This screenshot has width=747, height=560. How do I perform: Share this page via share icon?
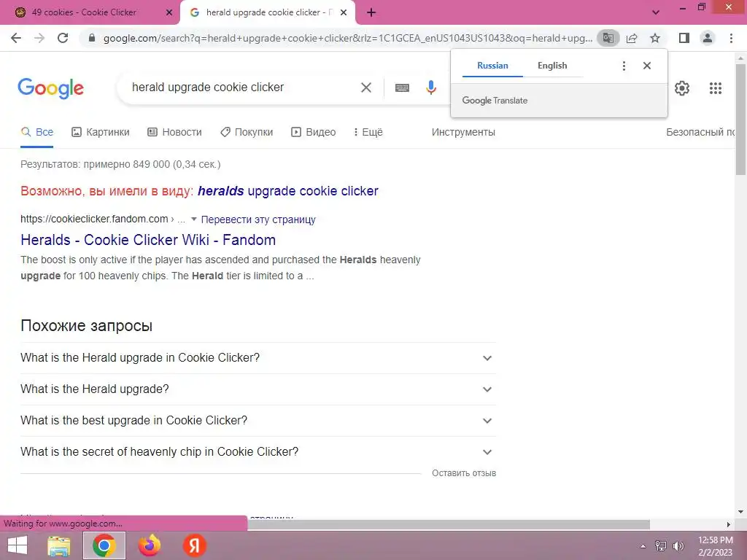click(x=632, y=38)
